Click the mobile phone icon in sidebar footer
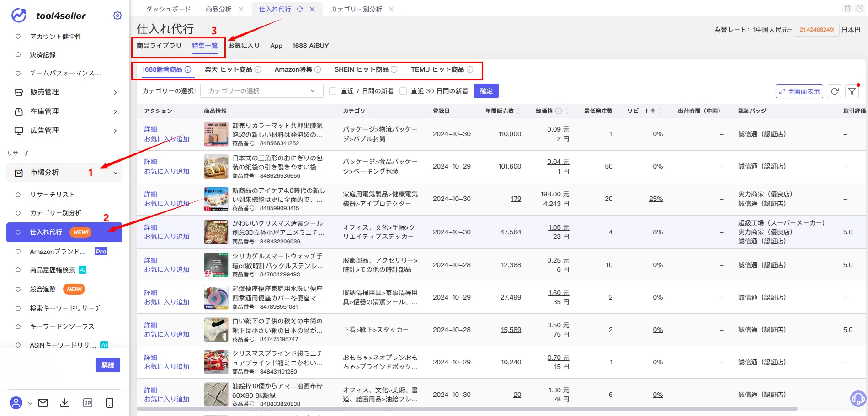The width and height of the screenshot is (868, 416). 110,403
